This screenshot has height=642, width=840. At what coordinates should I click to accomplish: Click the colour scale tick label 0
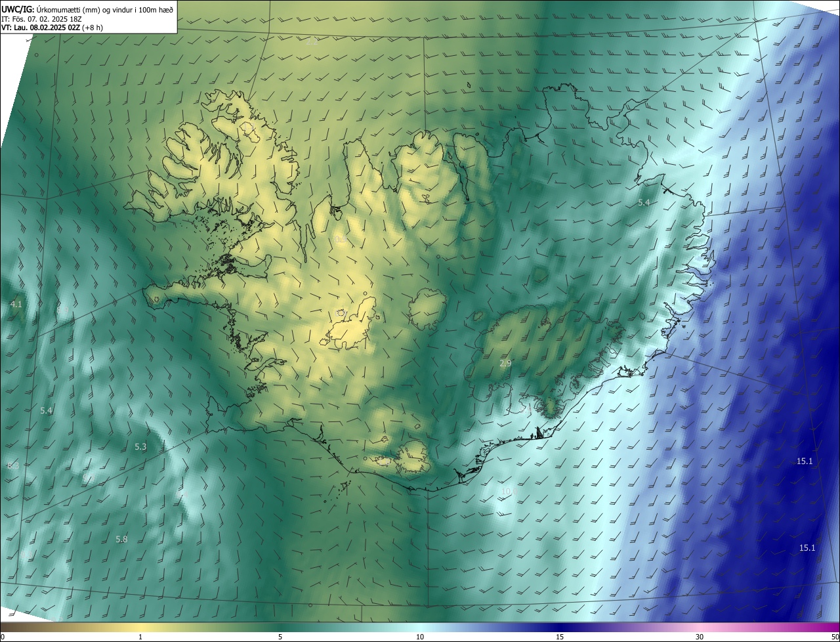pos(2,637)
